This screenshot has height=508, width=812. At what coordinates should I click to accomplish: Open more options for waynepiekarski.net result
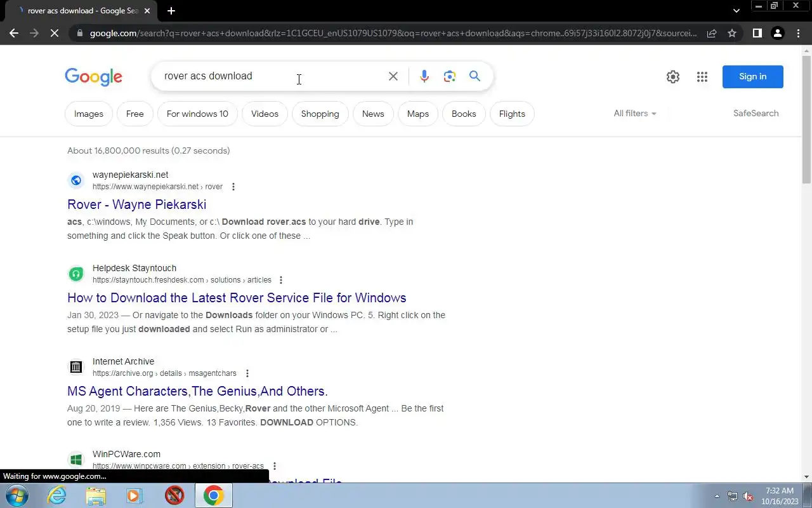233,187
